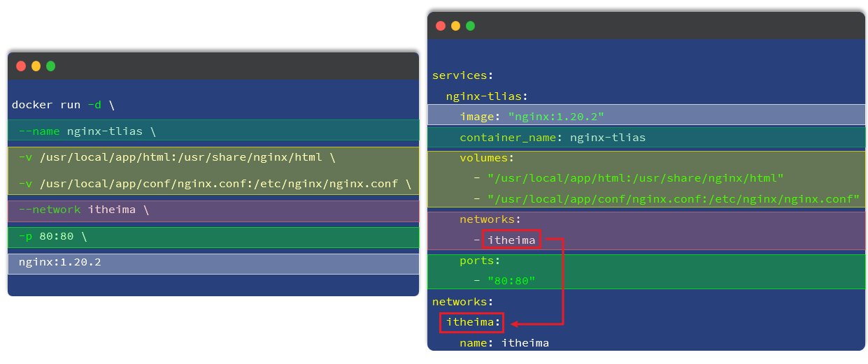The width and height of the screenshot is (868, 364).
Task: Click the top-level "services:" key
Action: 463,75
